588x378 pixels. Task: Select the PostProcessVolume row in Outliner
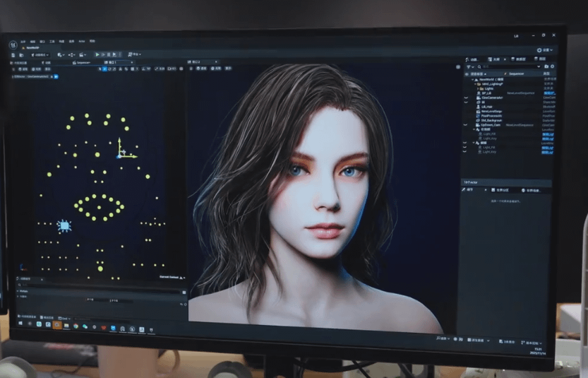pos(489,116)
